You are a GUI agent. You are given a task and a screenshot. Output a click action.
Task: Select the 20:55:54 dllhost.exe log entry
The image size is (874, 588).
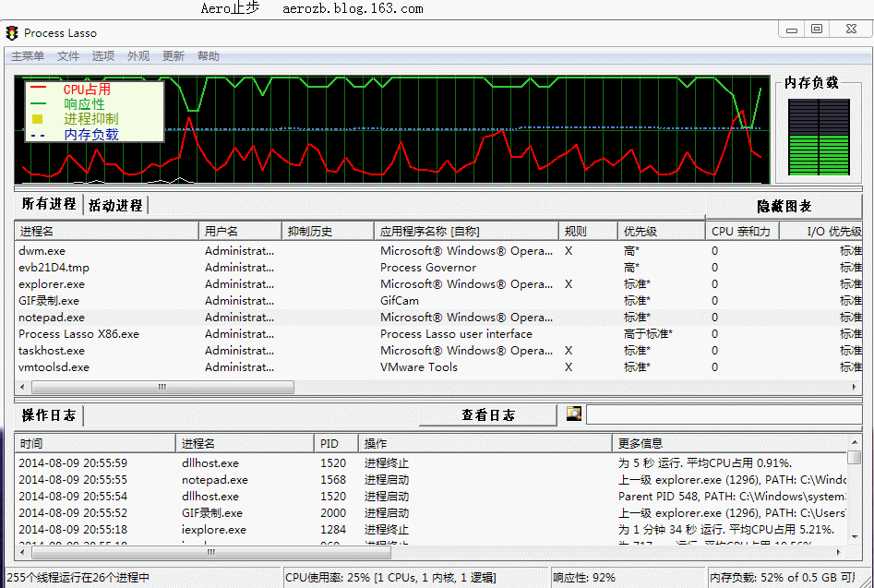click(430, 497)
